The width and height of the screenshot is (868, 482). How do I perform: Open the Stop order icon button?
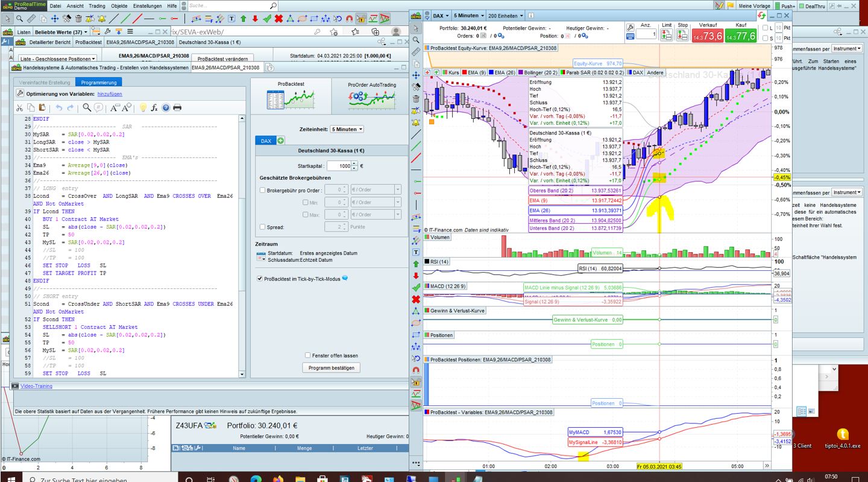click(682, 35)
